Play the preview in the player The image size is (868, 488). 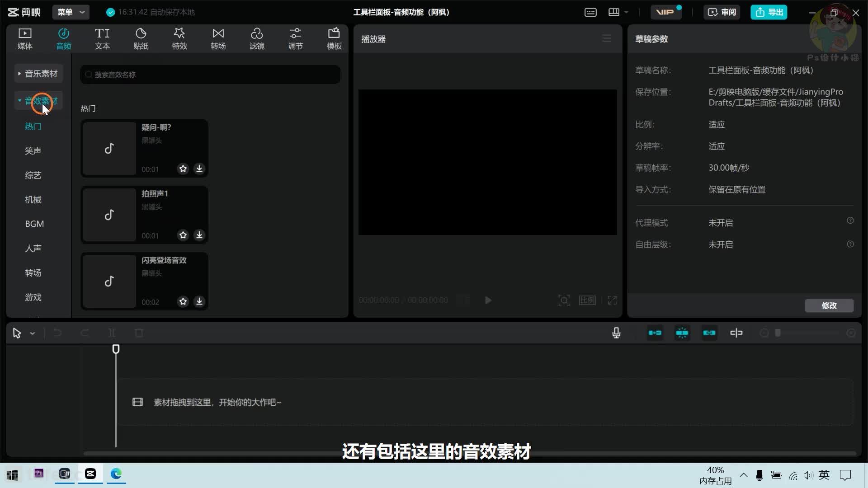pos(488,300)
